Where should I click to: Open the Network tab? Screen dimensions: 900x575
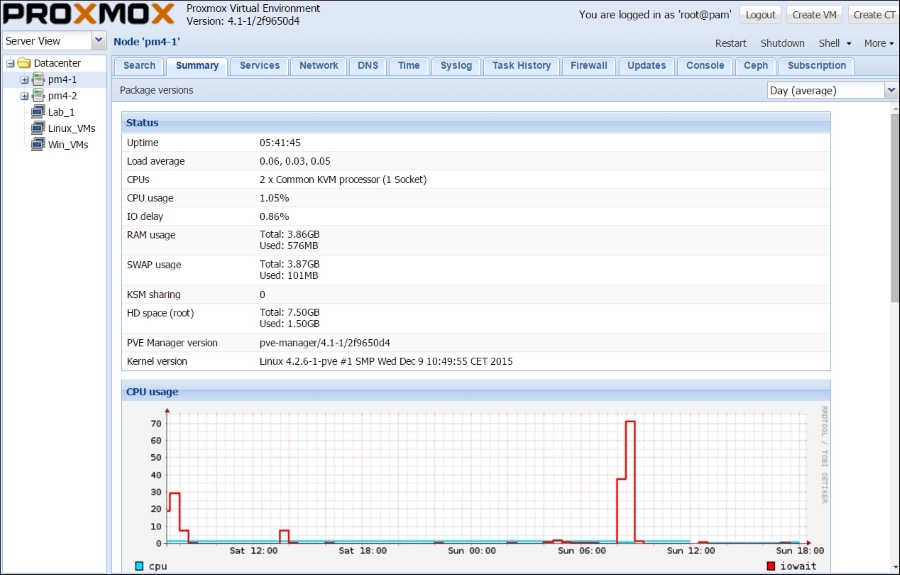coord(319,66)
